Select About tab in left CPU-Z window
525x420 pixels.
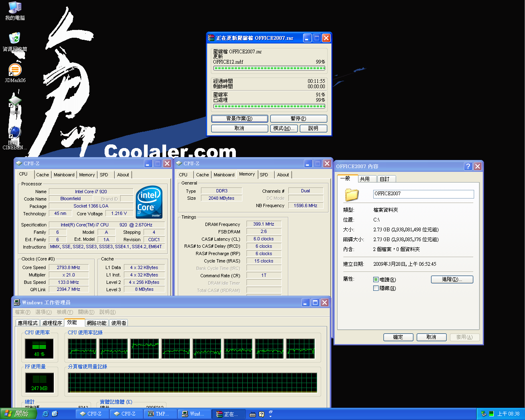123,175
